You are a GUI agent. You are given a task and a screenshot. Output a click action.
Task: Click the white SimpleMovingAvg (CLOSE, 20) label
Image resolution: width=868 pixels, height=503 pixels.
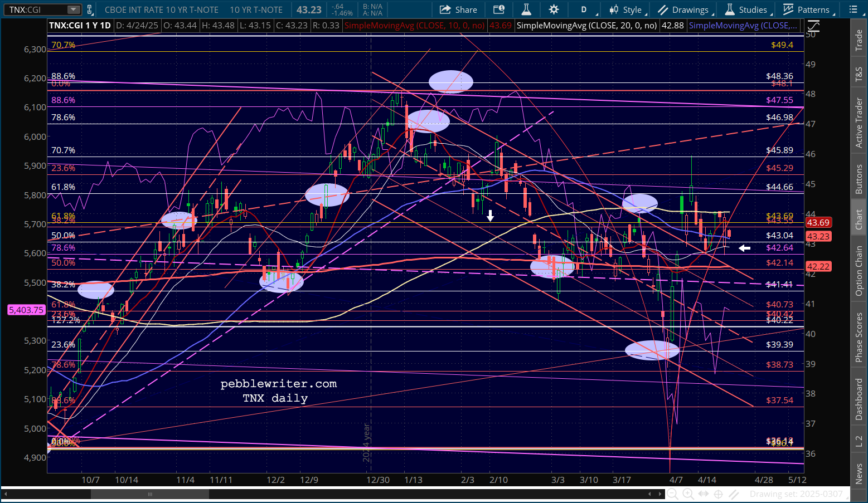pos(586,26)
